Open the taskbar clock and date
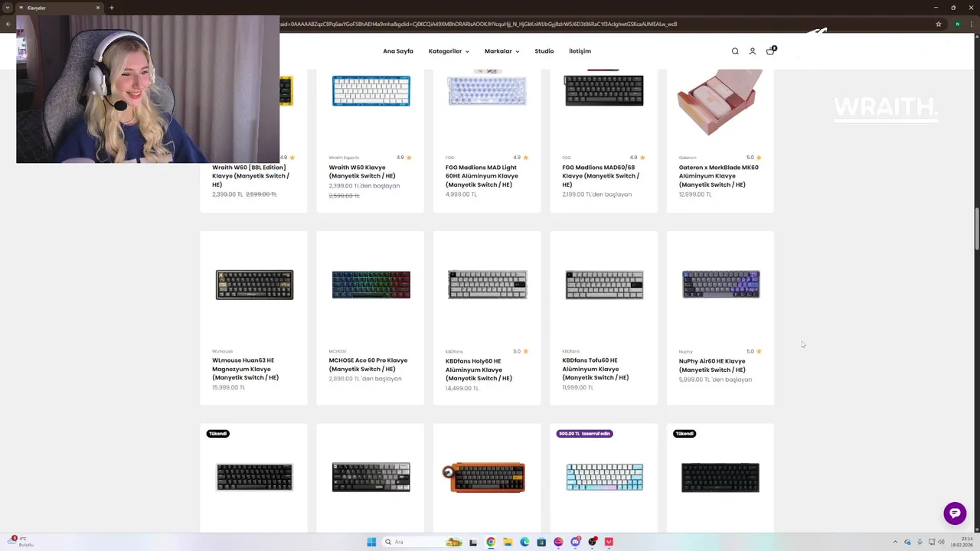 click(x=962, y=542)
